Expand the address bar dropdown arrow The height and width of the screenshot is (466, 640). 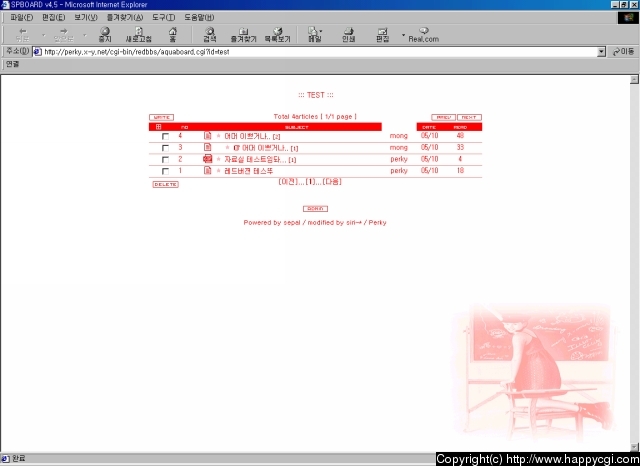click(x=601, y=51)
